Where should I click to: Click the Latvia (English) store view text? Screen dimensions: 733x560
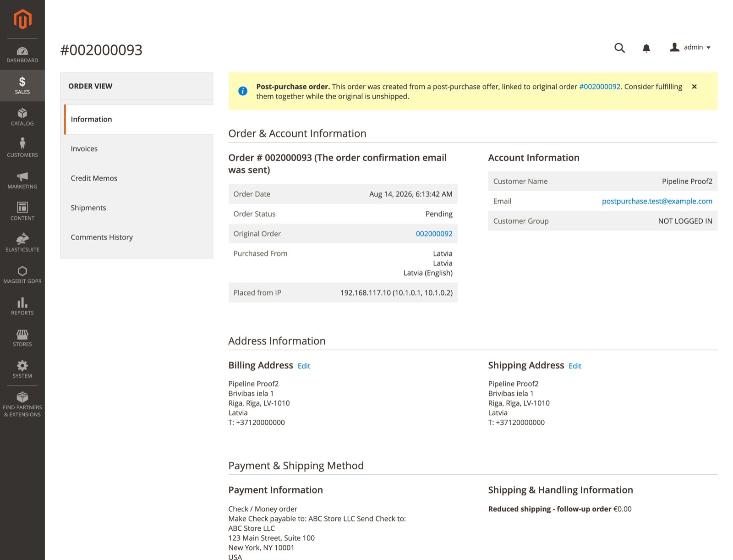pos(428,273)
